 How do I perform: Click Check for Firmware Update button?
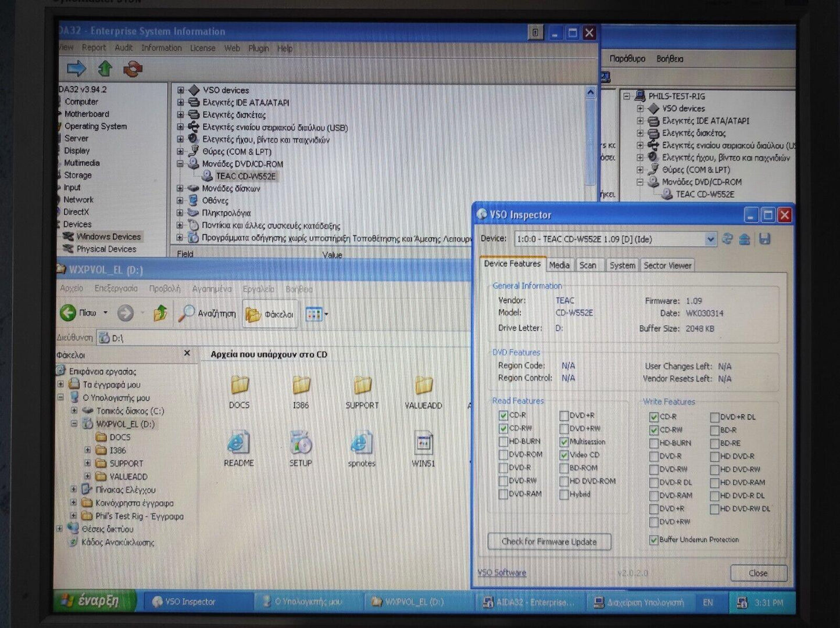[549, 542]
